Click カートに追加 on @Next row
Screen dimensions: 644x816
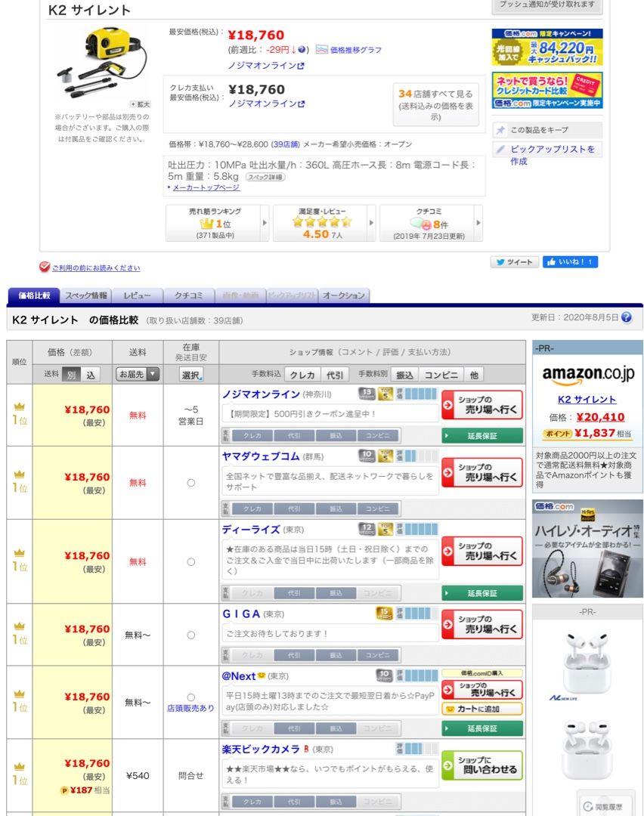pyautogui.click(x=482, y=709)
